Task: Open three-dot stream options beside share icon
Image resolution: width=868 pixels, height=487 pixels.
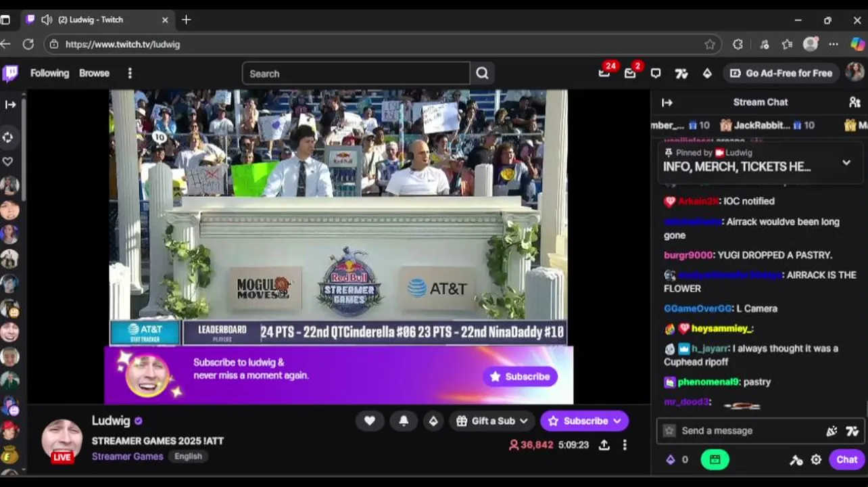Action: 625,444
